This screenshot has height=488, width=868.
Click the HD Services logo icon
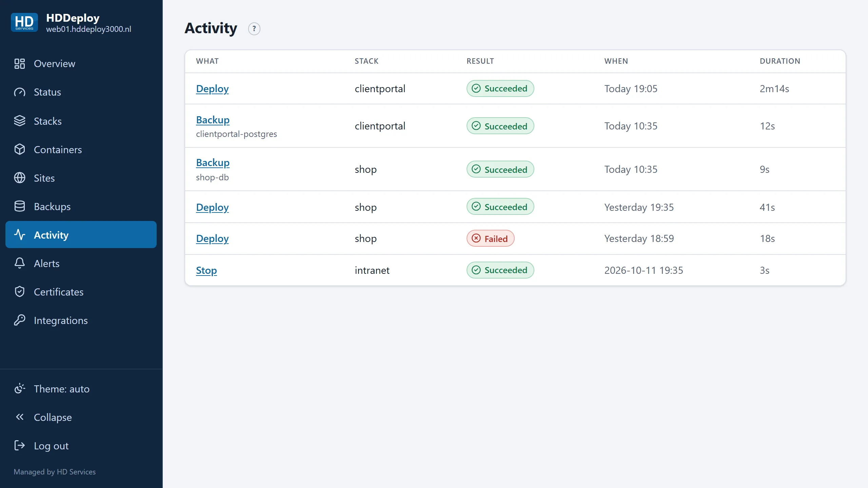tap(24, 23)
